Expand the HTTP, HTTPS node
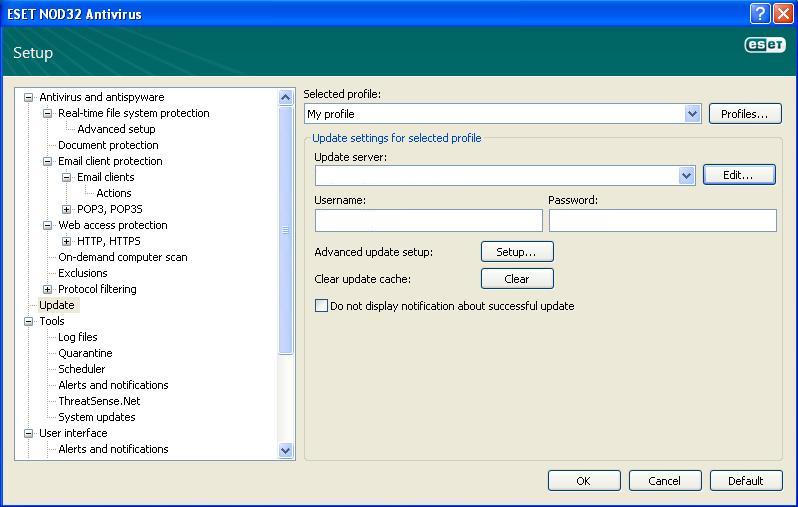The height and width of the screenshot is (507, 798). tap(66, 241)
